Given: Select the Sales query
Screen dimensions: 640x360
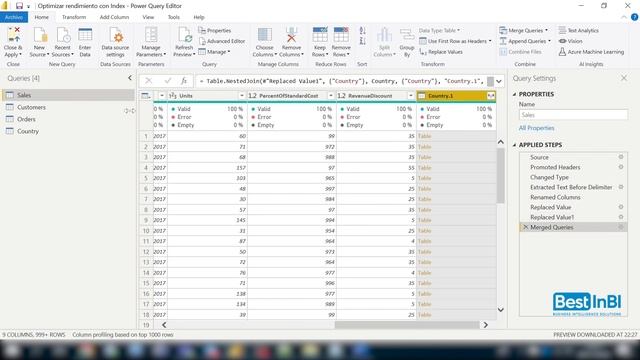Looking at the screenshot, I should click(68, 95).
